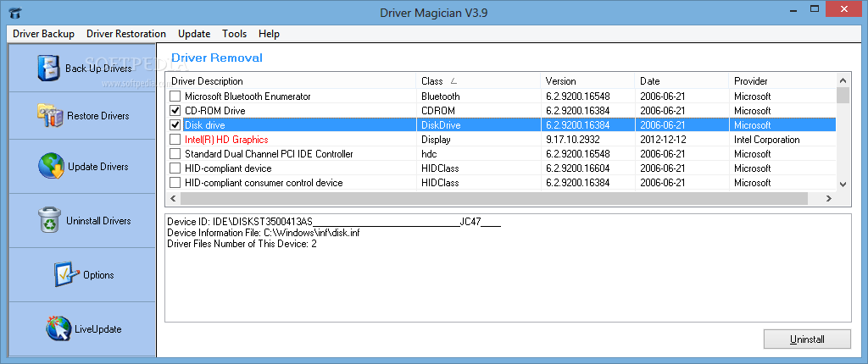Open the Driver Backup menu
Image resolution: width=868 pixels, height=364 pixels.
click(x=44, y=34)
